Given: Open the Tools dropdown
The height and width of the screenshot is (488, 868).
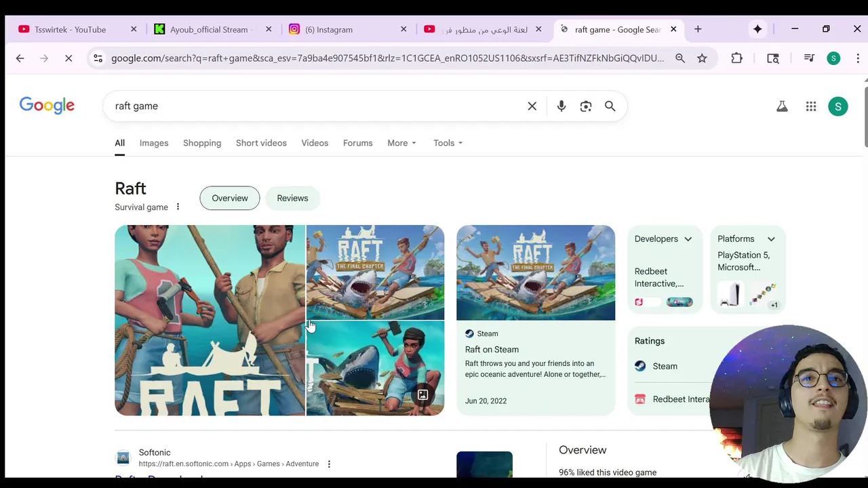Looking at the screenshot, I should (x=448, y=143).
